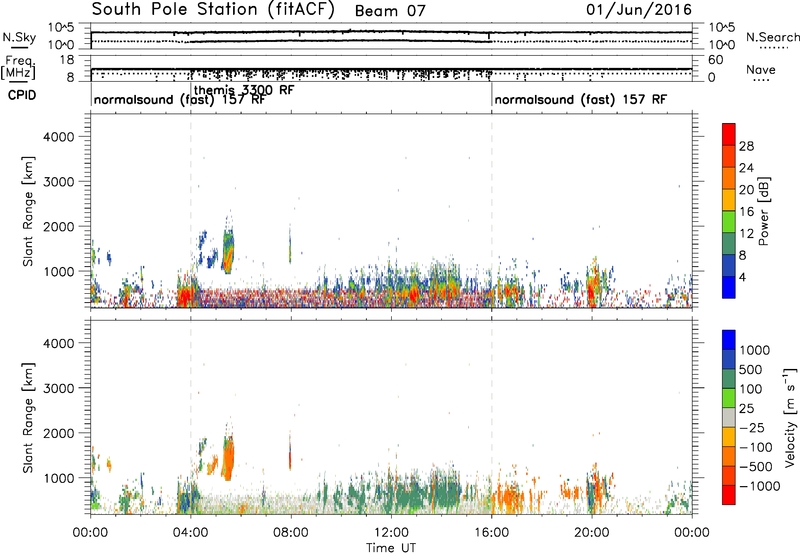Pick the light green 12–16 dB Power segment
Viewport: 800px width, 554px height.
coord(729,221)
